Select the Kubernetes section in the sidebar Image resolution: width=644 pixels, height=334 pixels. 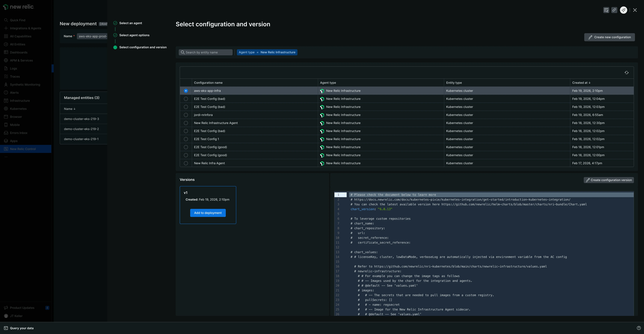pyautogui.click(x=18, y=109)
